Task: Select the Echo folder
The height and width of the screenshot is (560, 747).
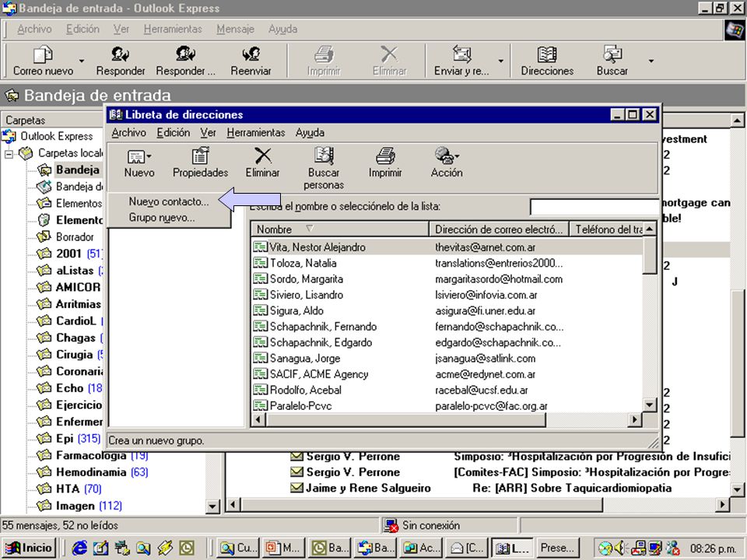Action: (69, 388)
